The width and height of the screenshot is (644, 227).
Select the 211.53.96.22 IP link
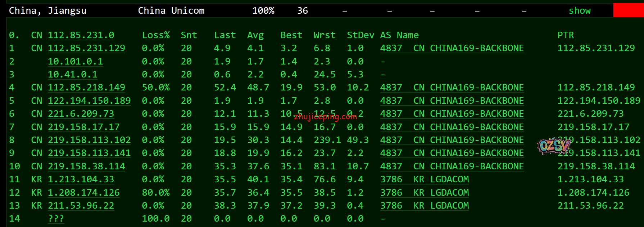point(81,206)
